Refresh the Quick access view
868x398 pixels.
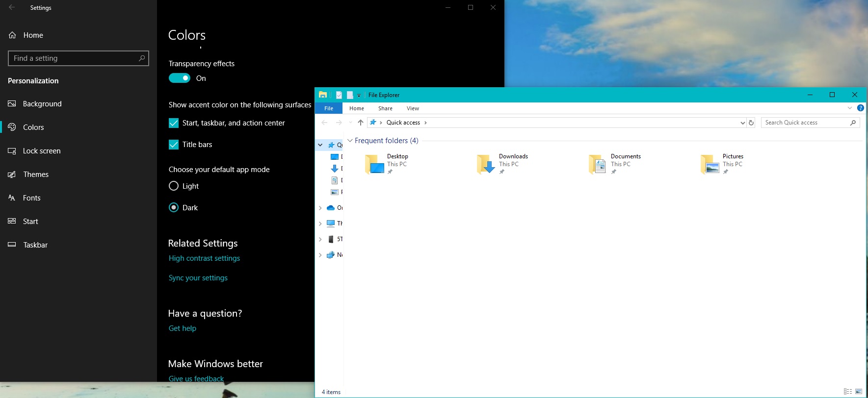click(x=751, y=123)
